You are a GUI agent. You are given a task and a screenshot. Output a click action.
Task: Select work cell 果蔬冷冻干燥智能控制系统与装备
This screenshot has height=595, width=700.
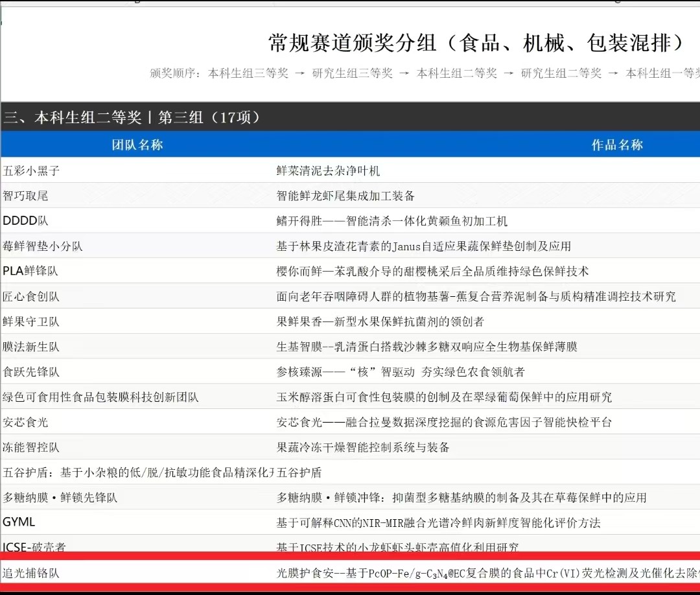[x=363, y=447]
